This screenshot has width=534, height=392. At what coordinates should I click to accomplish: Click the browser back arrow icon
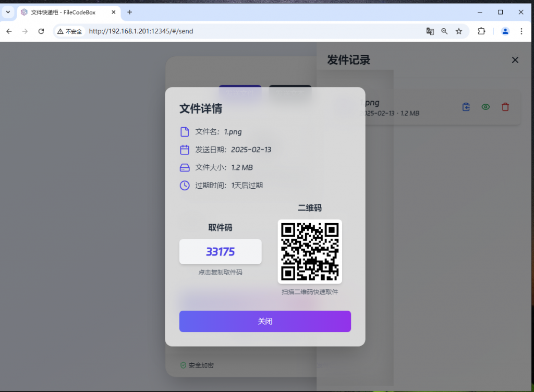(x=9, y=31)
